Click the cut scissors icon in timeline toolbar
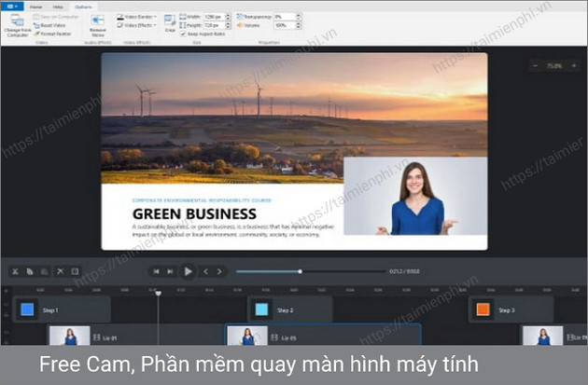 coord(16,271)
